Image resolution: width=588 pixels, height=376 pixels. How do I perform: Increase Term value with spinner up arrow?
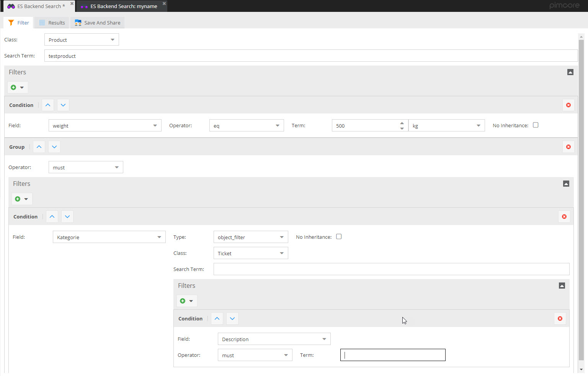point(402,123)
